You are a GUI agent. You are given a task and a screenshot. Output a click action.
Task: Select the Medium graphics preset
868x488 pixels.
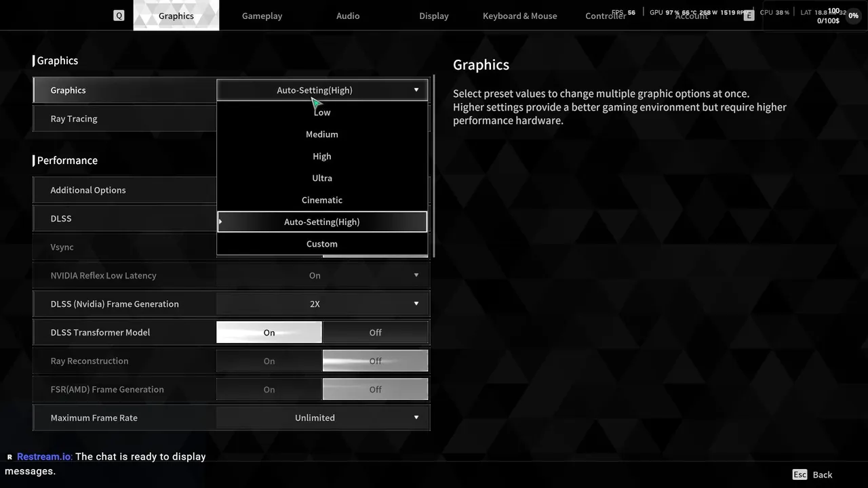point(322,134)
